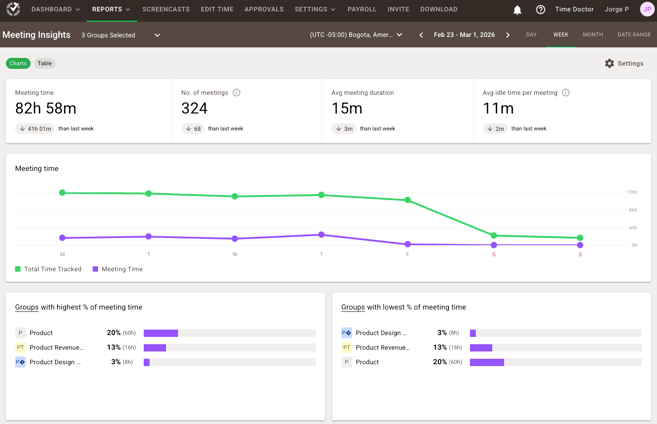
Task: Go to previous week arrow
Action: point(421,35)
